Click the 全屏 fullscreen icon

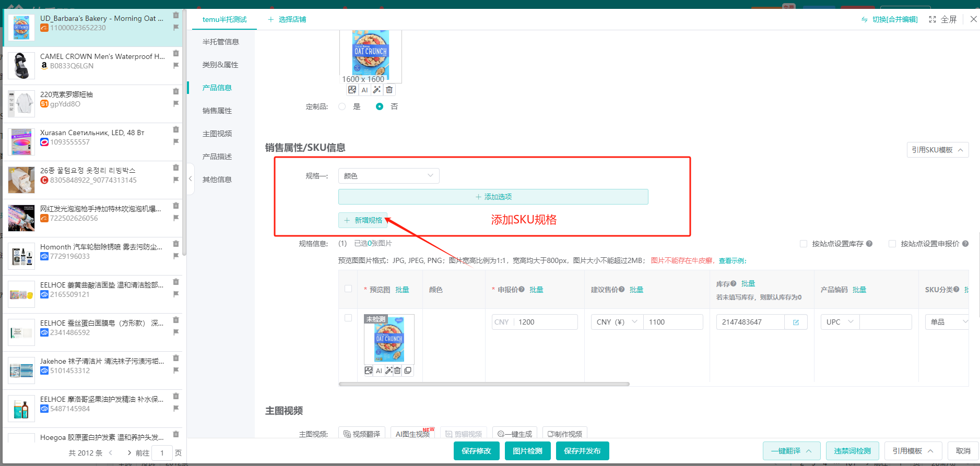932,19
